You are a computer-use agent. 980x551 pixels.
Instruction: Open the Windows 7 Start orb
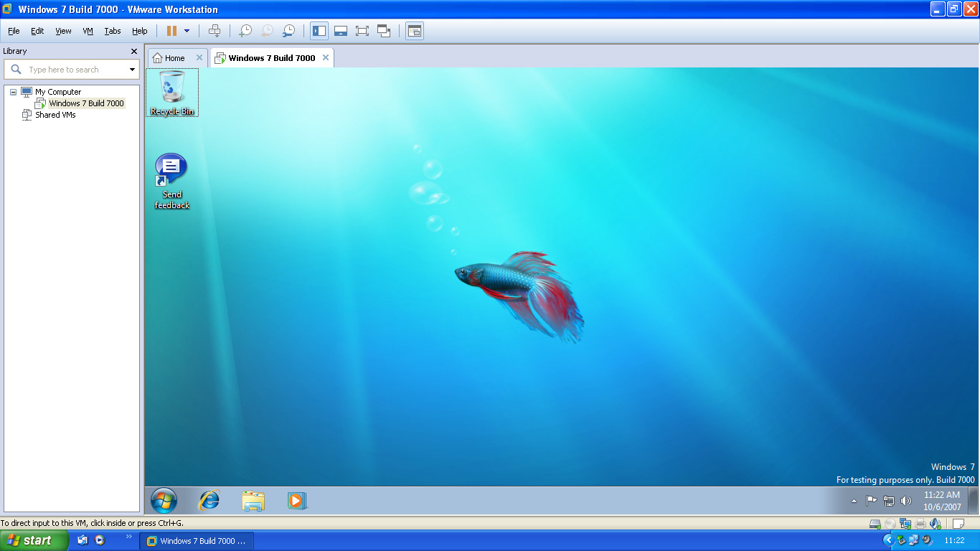pyautogui.click(x=164, y=500)
